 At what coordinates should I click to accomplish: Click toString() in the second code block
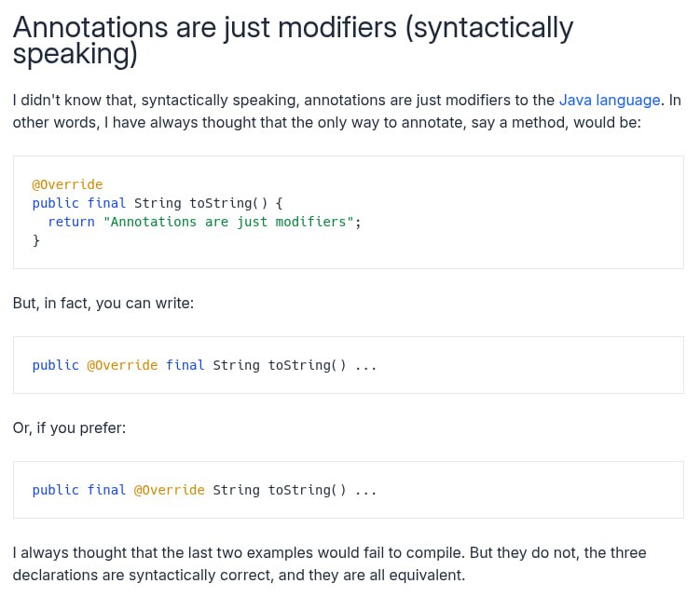point(308,365)
